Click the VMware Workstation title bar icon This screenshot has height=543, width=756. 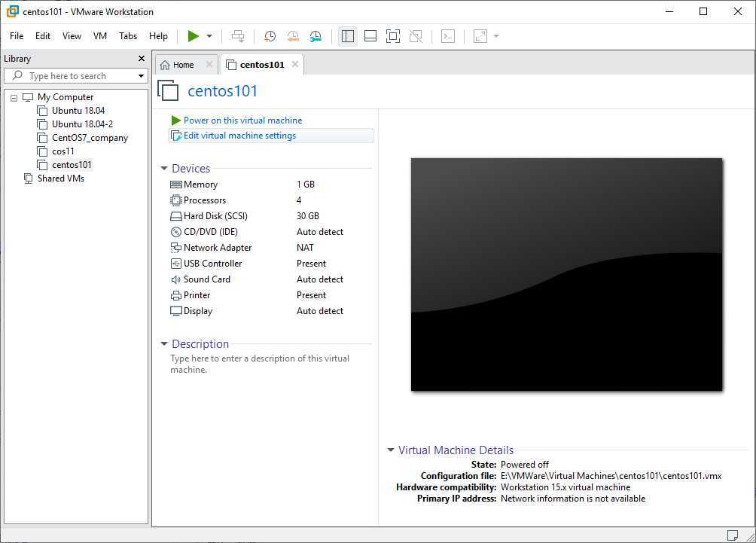point(12,11)
